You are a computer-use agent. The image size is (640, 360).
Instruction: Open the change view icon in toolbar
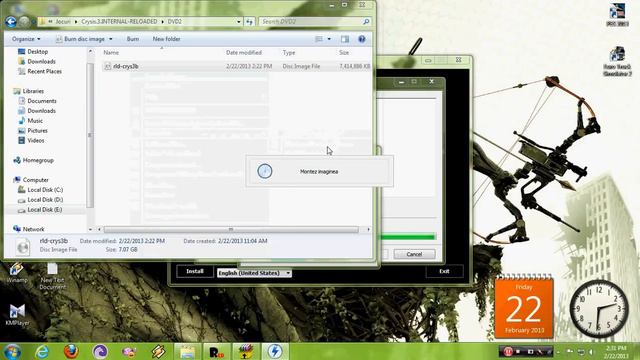[319, 39]
